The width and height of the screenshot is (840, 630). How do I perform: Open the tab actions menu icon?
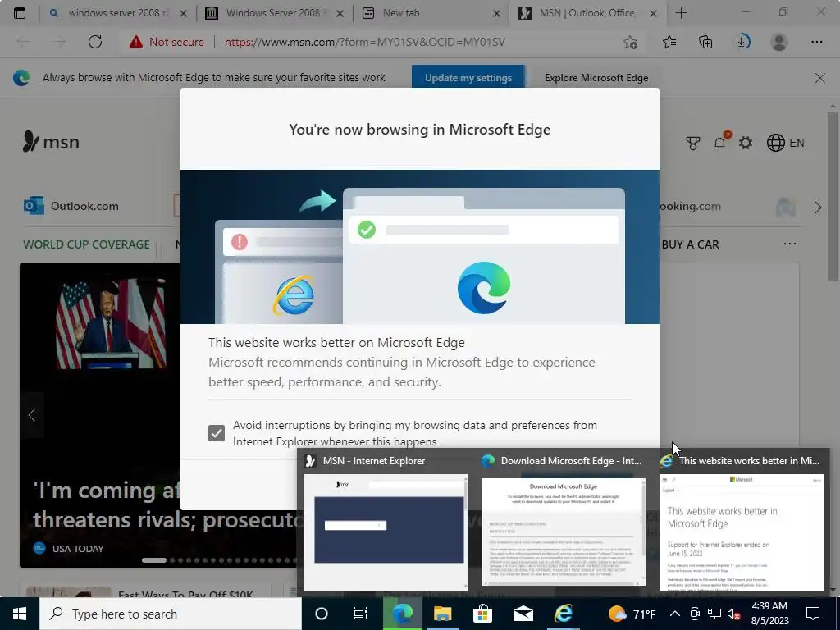[20, 13]
